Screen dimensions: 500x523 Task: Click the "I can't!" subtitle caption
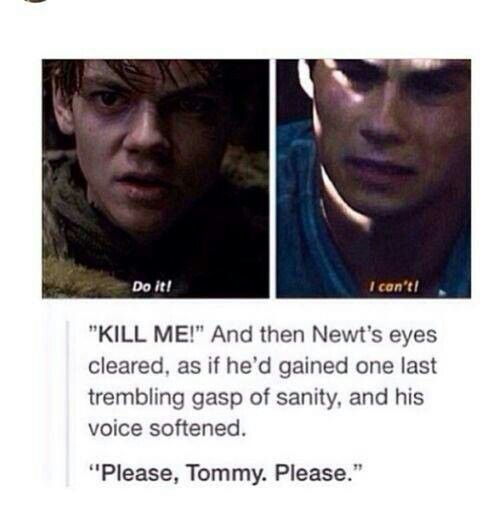(394, 287)
